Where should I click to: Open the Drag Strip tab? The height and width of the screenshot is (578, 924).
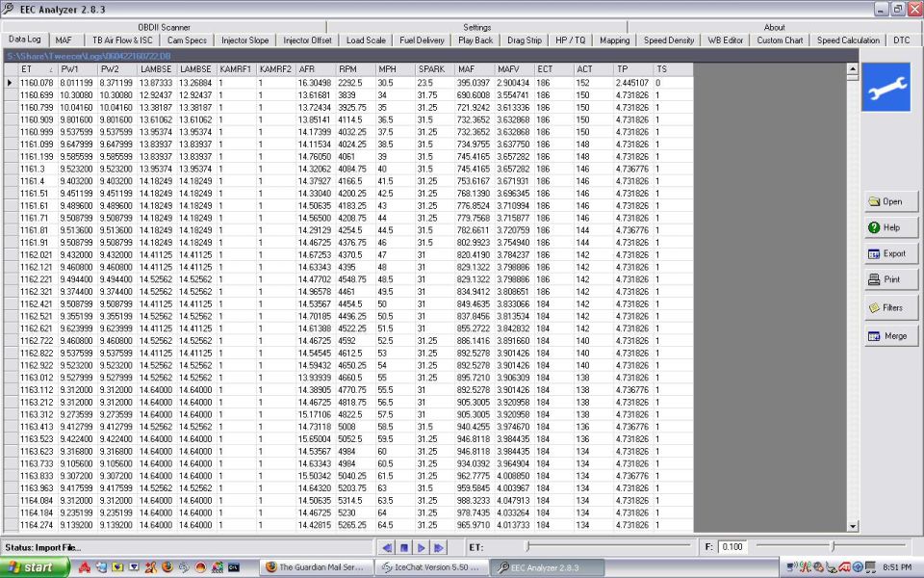coord(525,40)
